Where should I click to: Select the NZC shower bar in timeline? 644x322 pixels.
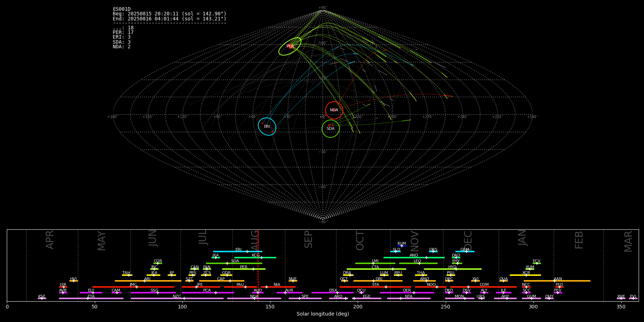pyautogui.click(x=177, y=298)
